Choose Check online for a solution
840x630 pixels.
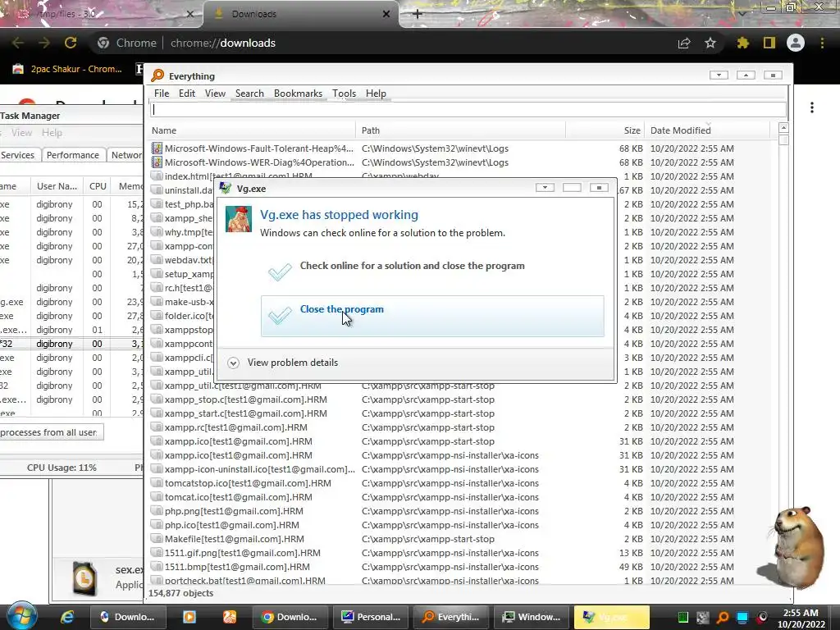[x=432, y=272]
